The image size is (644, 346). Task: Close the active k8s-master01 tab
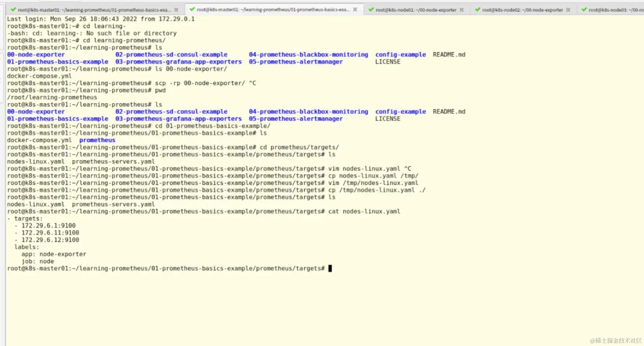click(355, 10)
